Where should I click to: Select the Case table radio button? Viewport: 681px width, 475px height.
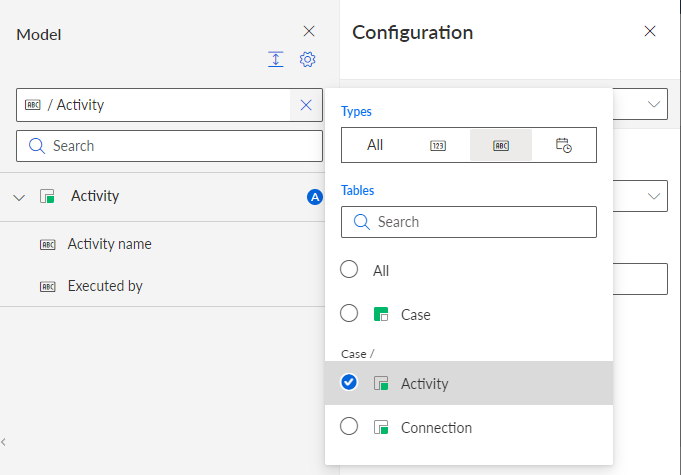pyautogui.click(x=349, y=313)
